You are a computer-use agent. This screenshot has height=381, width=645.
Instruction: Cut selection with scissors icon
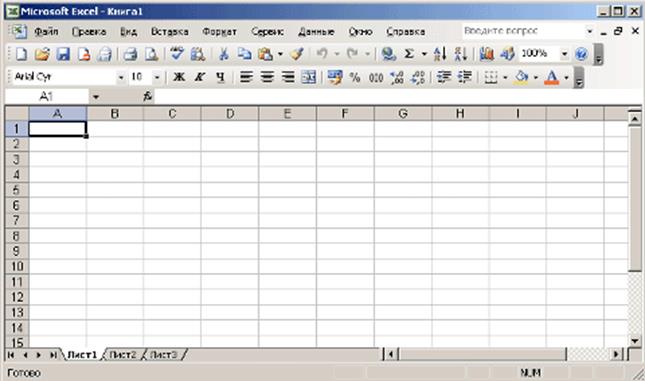[223, 54]
